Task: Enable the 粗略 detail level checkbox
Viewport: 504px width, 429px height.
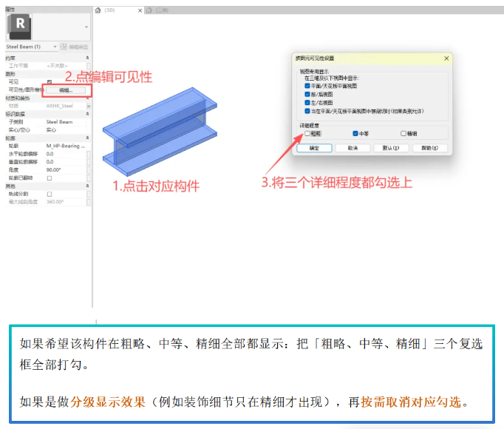Action: pos(307,133)
